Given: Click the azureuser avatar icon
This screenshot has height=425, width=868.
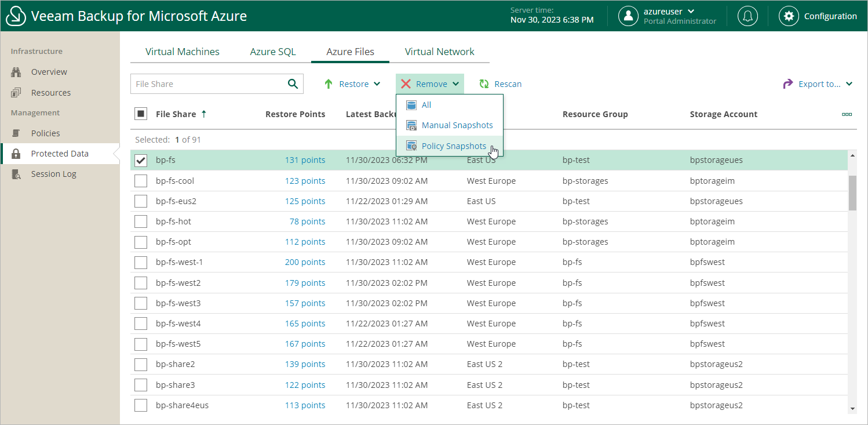Looking at the screenshot, I should tap(628, 16).
